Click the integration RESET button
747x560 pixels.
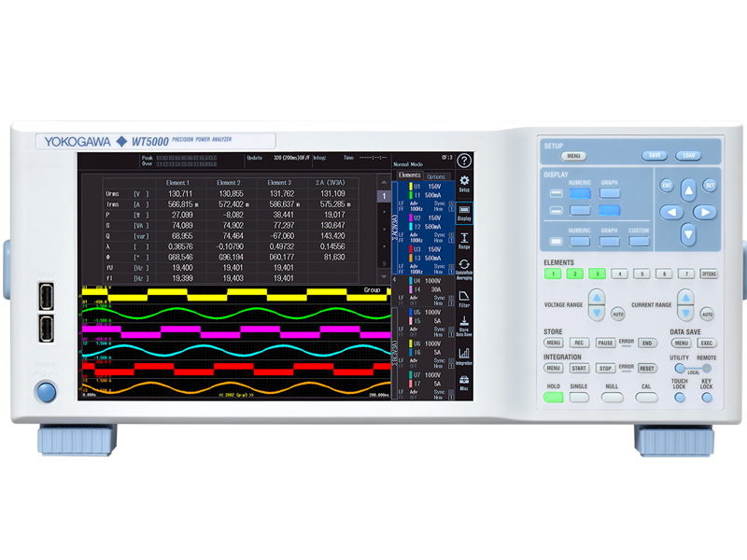click(x=647, y=368)
